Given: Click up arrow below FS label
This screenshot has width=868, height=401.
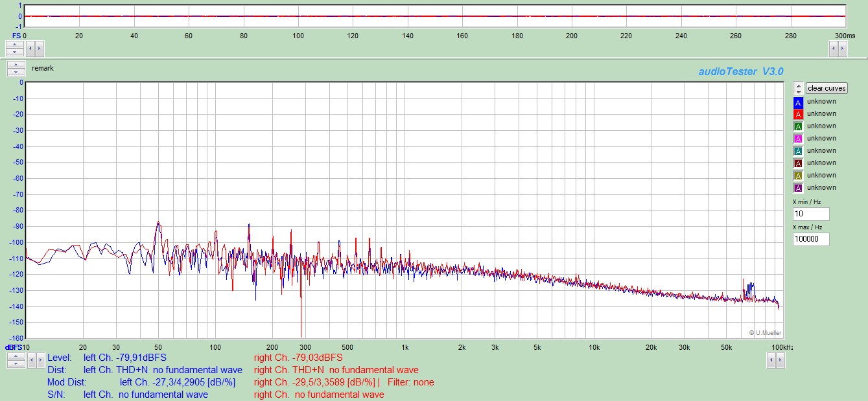Looking at the screenshot, I should click(x=15, y=45).
